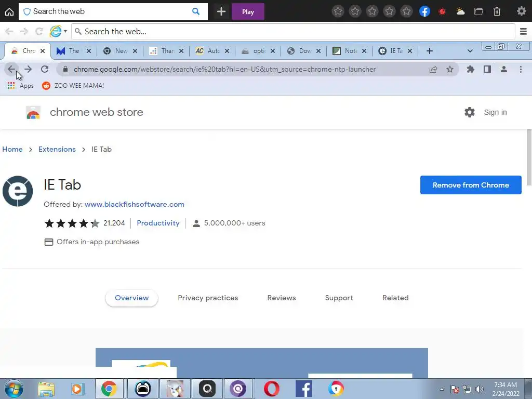Image resolution: width=532 pixels, height=399 pixels.
Task: Open the Windows Start button
Action: click(14, 389)
